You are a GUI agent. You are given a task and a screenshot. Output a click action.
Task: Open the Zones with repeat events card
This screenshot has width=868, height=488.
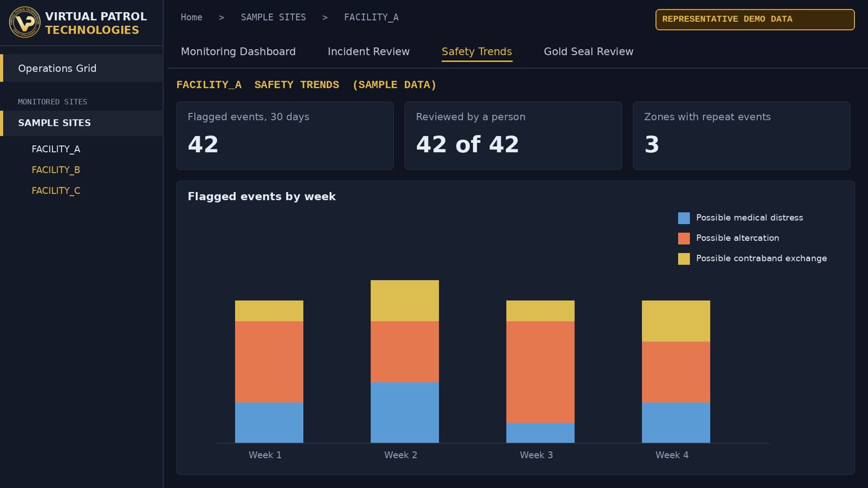point(741,136)
